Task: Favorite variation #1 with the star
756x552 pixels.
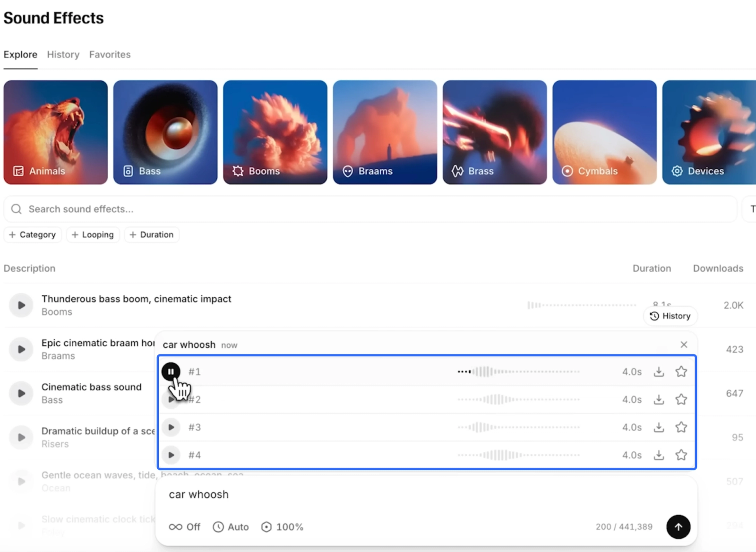Action: tap(681, 372)
